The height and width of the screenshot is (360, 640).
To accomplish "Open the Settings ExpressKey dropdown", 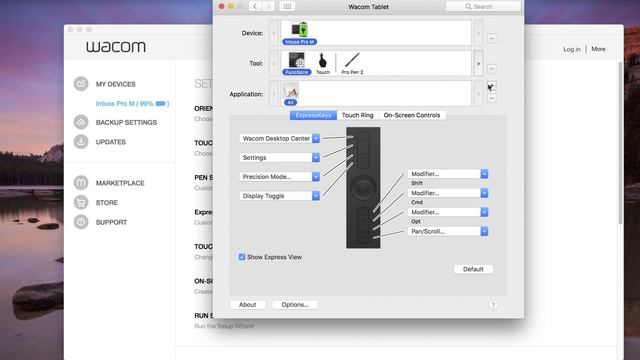I will point(280,157).
